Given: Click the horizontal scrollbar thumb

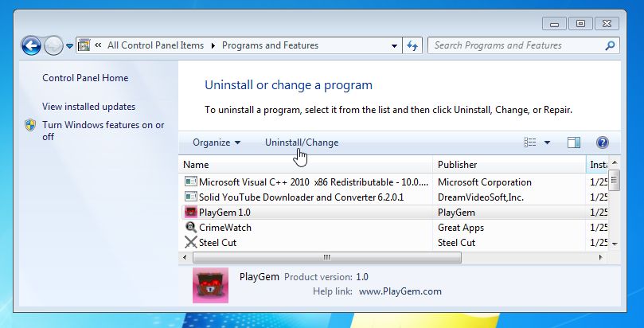Looking at the screenshot, I should (327, 258).
